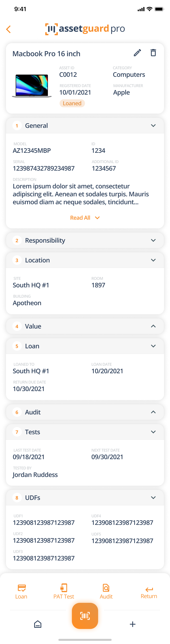
Task: Collapse the UDFs section
Action: coord(153,498)
